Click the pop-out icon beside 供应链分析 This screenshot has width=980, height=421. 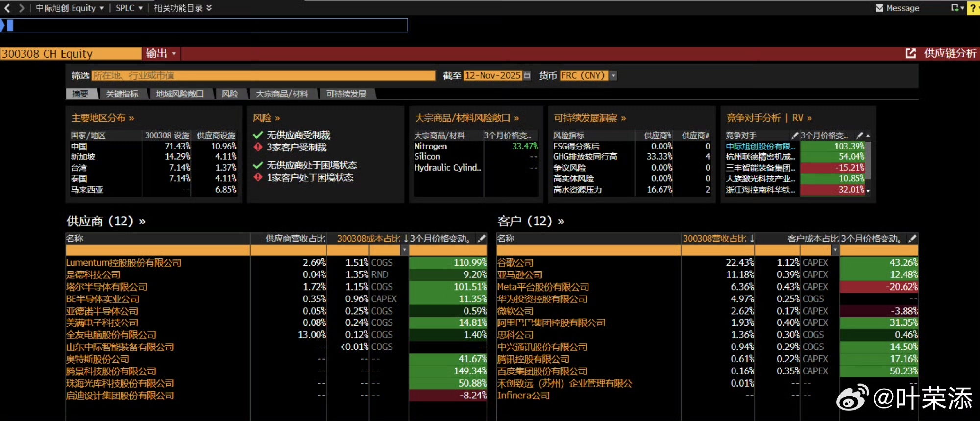(910, 53)
